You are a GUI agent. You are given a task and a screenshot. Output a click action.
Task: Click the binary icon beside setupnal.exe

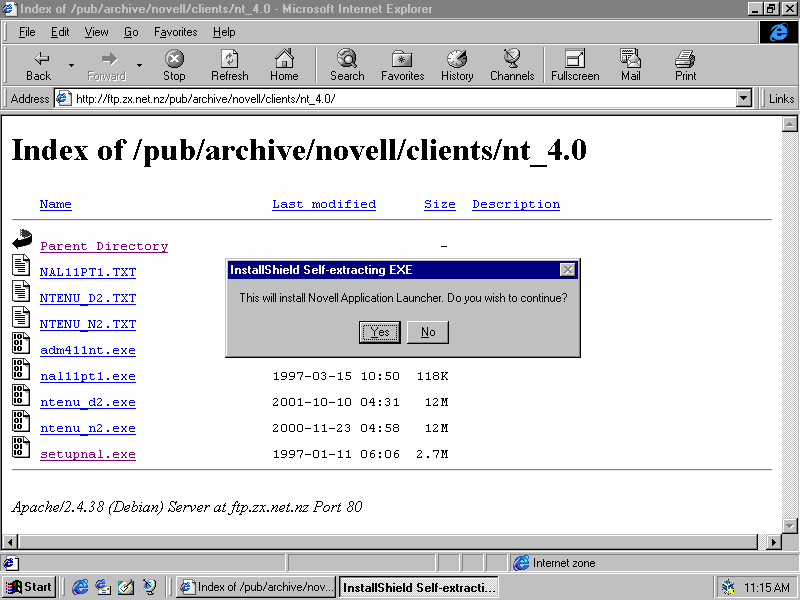21,447
